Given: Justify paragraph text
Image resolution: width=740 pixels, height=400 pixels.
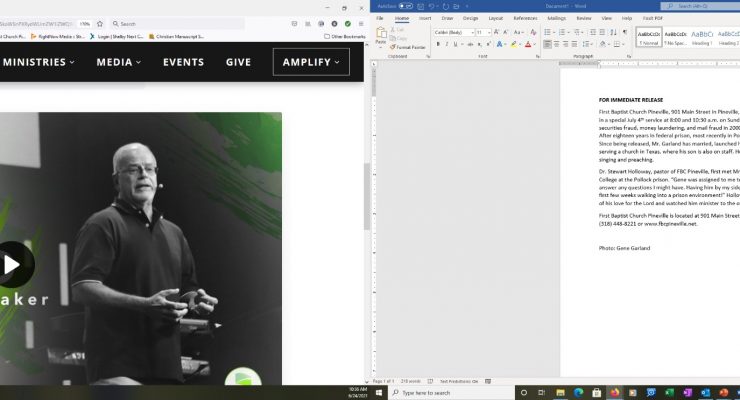Looking at the screenshot, I should point(574,44).
